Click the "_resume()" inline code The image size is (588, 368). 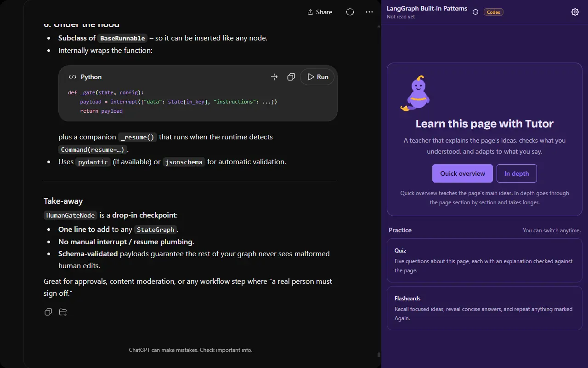137,137
